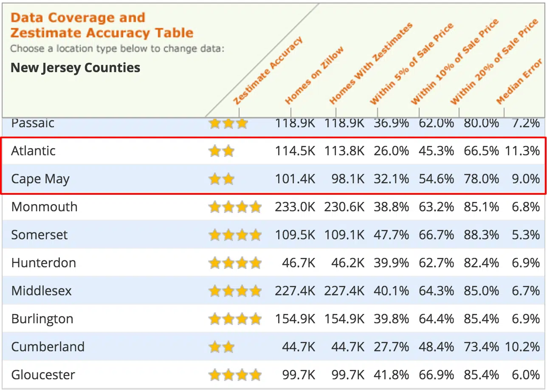Viewport: 547px width, 392px height.
Task: Click Cumberland's two-star accuracy rating
Action: [x=222, y=347]
